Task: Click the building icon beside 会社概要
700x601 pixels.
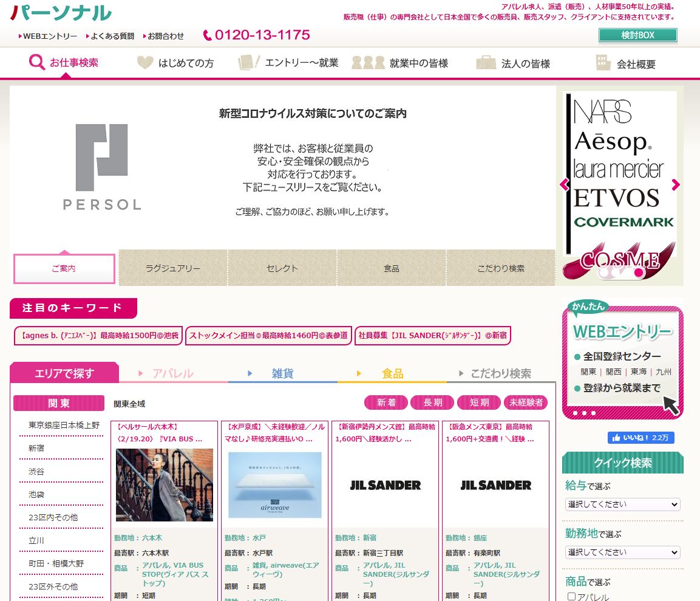Action: pyautogui.click(x=603, y=63)
